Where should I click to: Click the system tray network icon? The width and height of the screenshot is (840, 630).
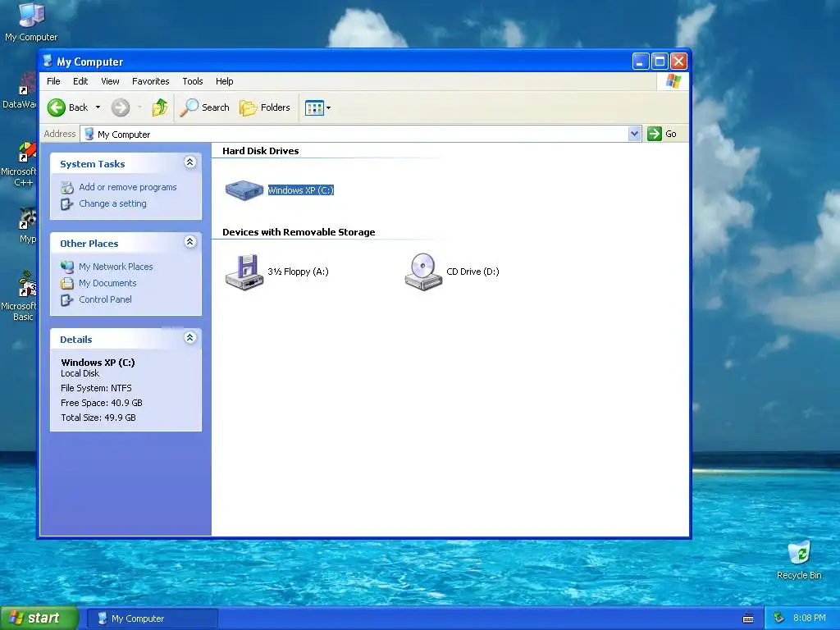(779, 619)
